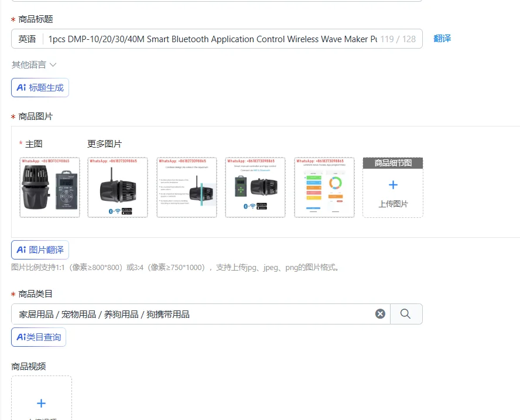This screenshot has height=420, width=520.
Task: Click the plus icon to upload video
Action: click(x=41, y=404)
